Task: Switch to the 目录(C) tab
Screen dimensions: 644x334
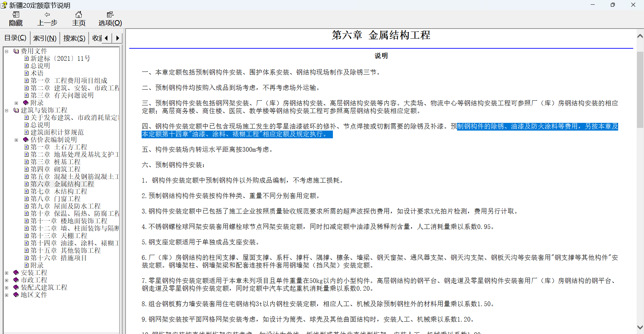Action: click(15, 38)
